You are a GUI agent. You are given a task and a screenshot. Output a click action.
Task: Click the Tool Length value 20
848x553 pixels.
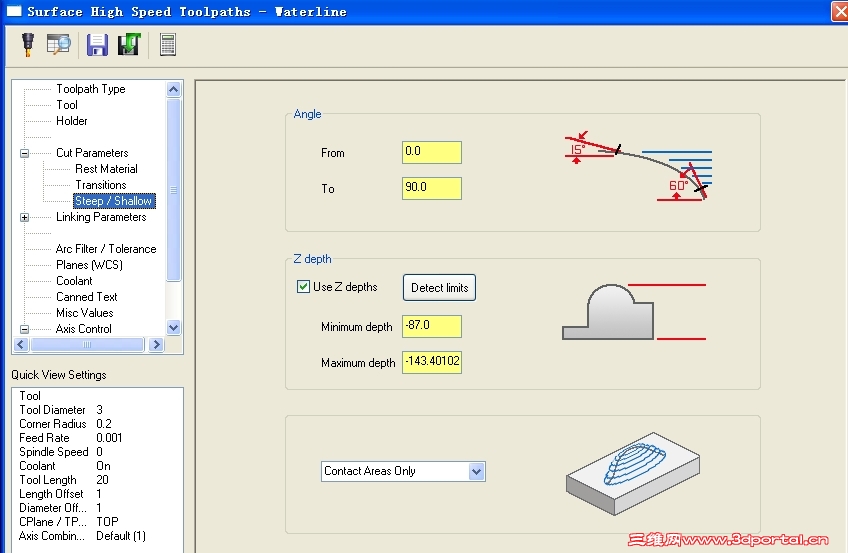pos(102,480)
